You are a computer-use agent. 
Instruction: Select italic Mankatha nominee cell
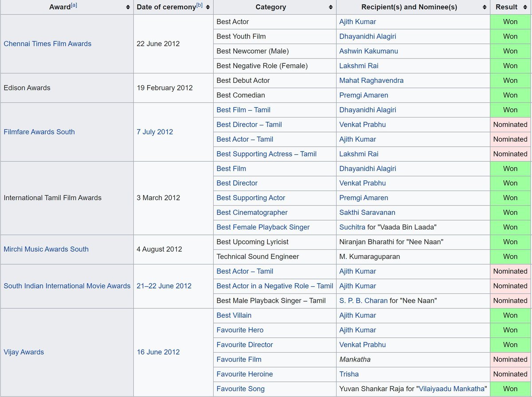[x=413, y=359]
